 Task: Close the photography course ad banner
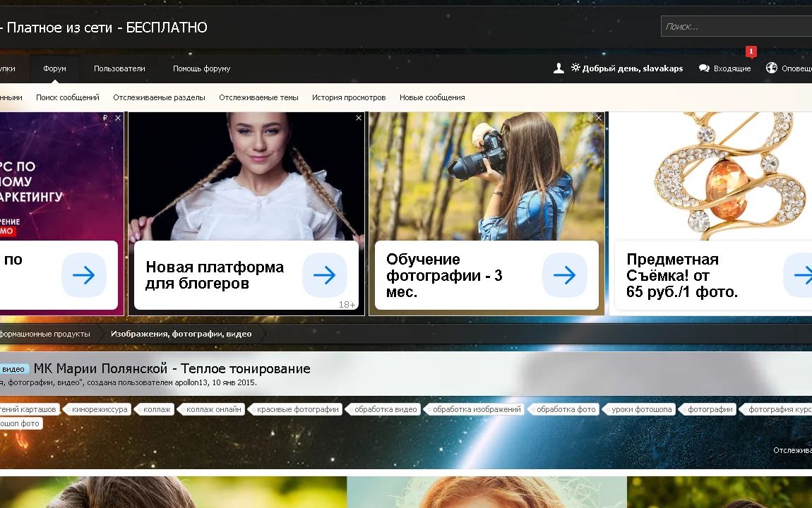pyautogui.click(x=599, y=119)
